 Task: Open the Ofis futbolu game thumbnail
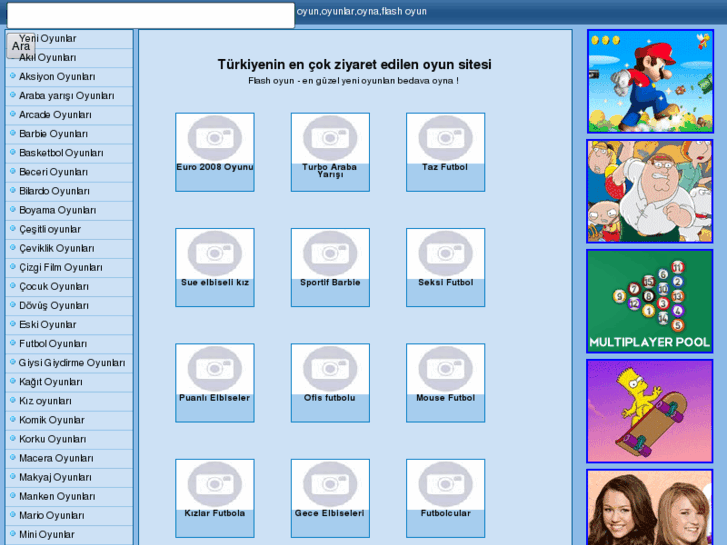pyautogui.click(x=330, y=369)
